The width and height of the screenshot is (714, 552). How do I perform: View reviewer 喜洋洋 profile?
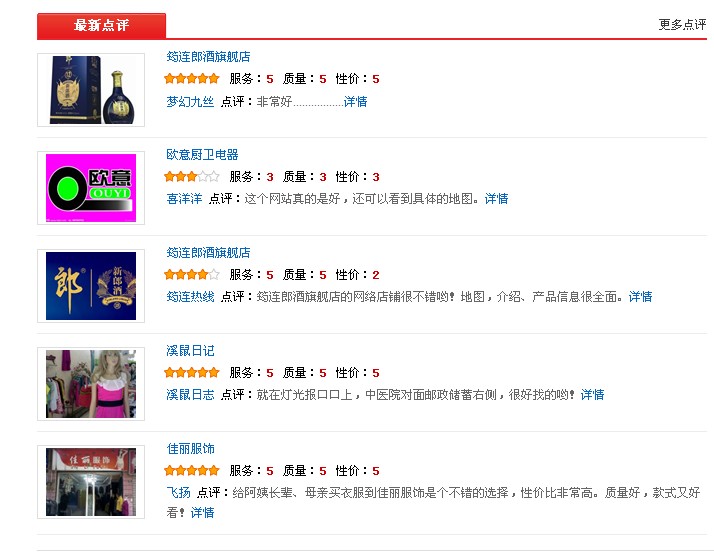[184, 199]
